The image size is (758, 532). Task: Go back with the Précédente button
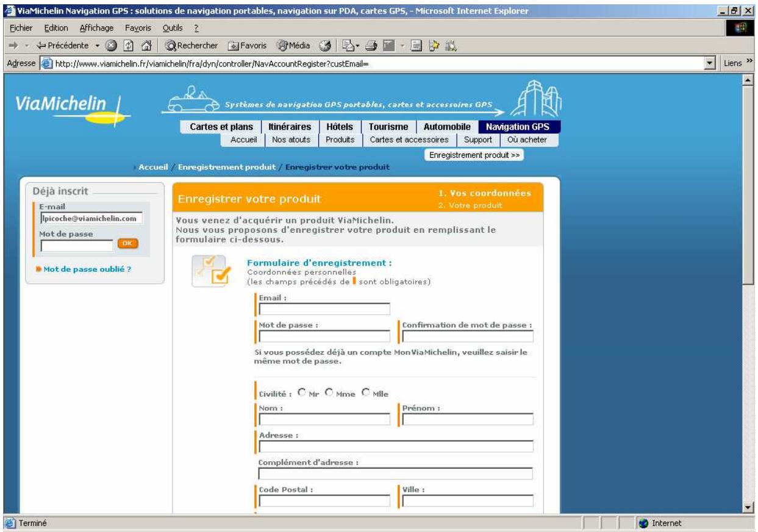coord(63,46)
